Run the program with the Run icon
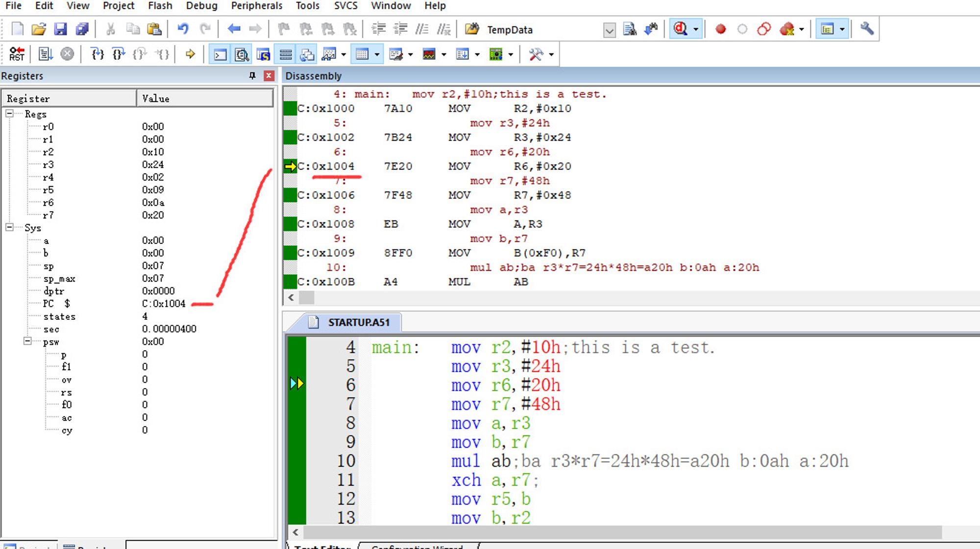Image resolution: width=980 pixels, height=549 pixels. point(46,54)
